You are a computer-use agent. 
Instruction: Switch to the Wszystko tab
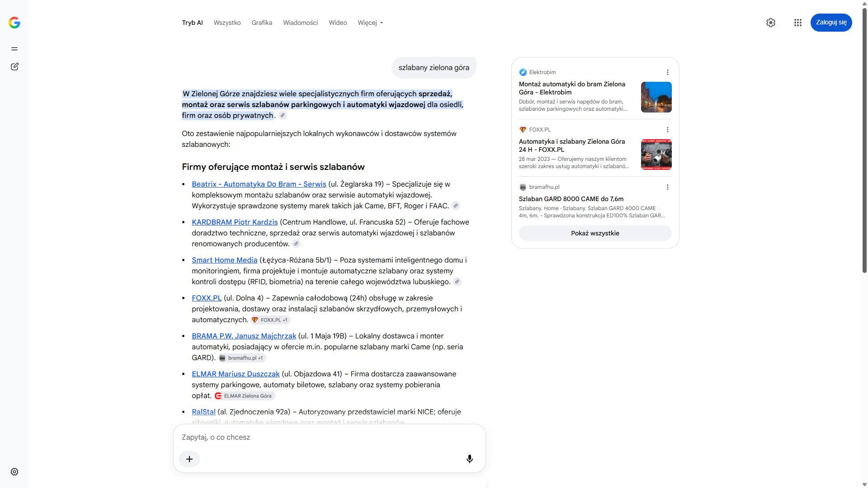pos(227,23)
